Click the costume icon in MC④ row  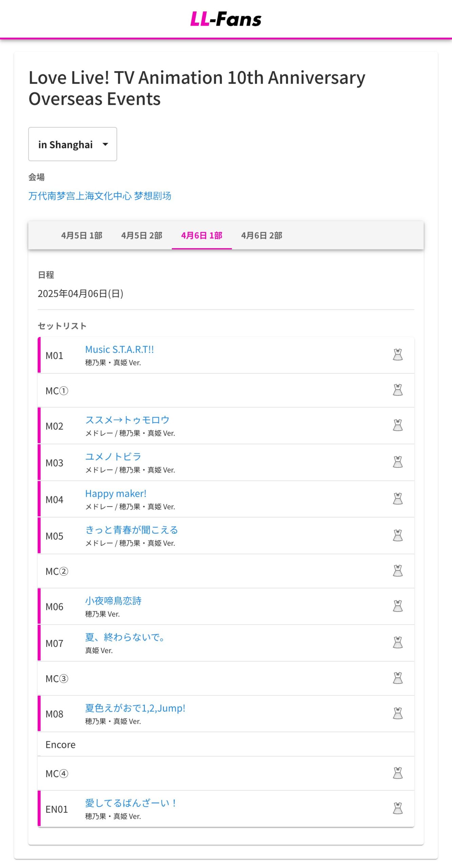(x=397, y=773)
